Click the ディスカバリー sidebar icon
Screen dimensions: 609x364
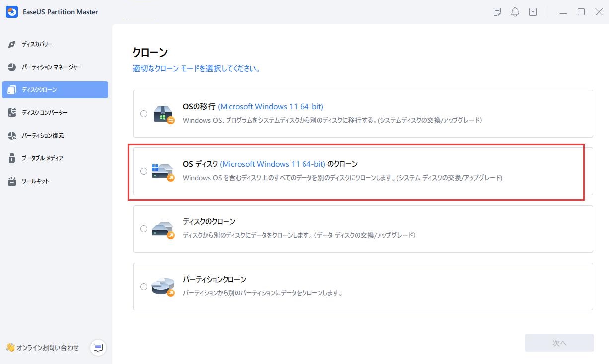[x=12, y=44]
